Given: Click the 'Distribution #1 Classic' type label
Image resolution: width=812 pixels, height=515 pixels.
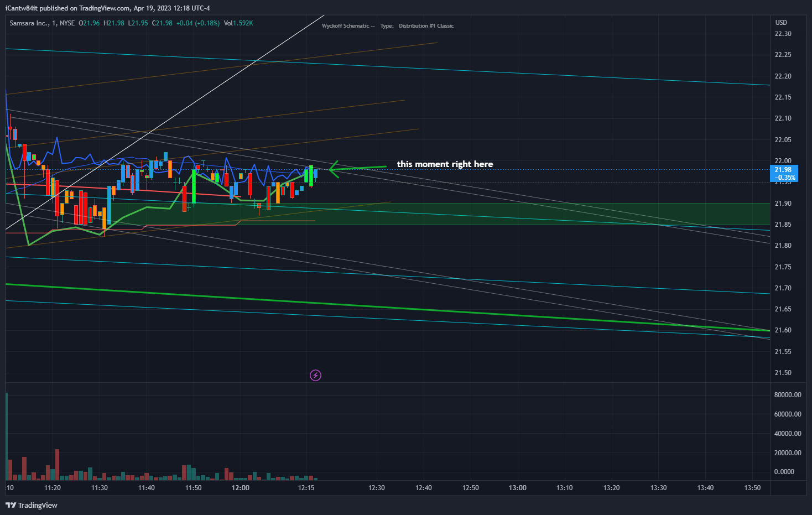Looking at the screenshot, I should (x=426, y=26).
